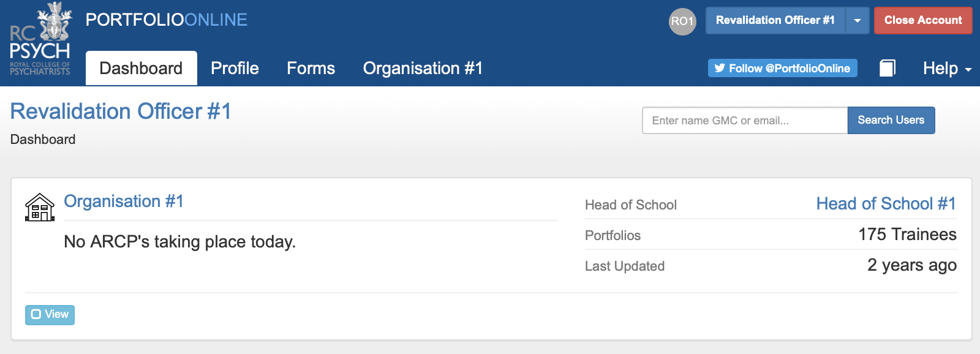Go to the Forms tab
980x354 pixels.
coord(311,68)
